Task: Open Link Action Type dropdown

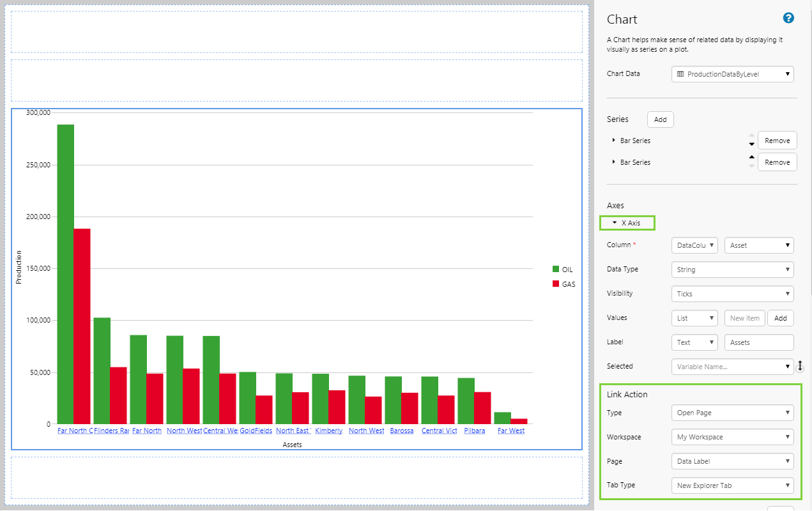Action: coord(732,413)
